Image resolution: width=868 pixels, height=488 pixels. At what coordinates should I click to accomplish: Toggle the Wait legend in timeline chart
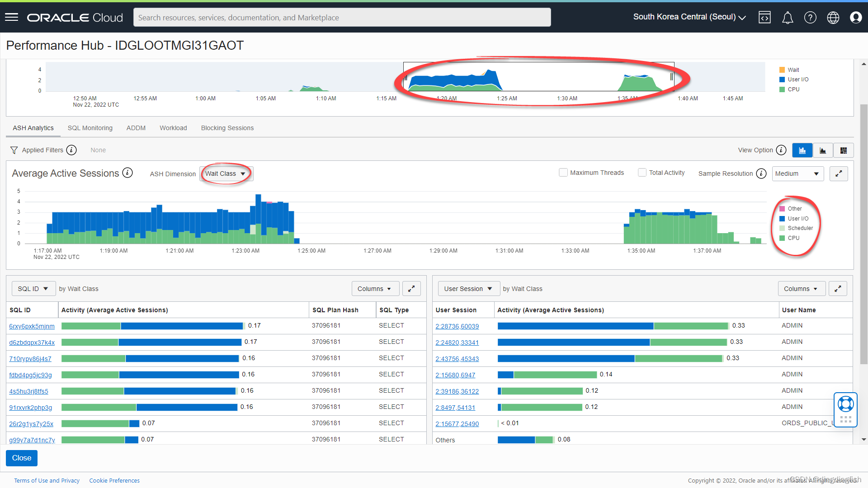click(x=789, y=70)
